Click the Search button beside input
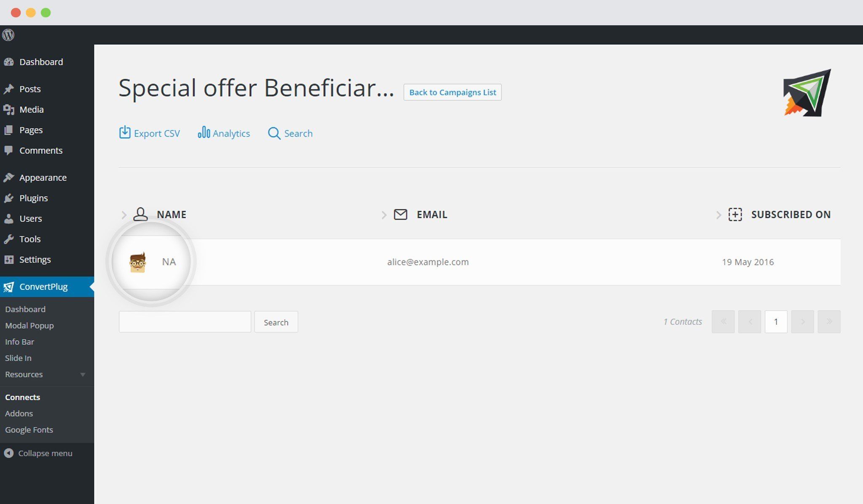This screenshot has height=504, width=863. [276, 322]
